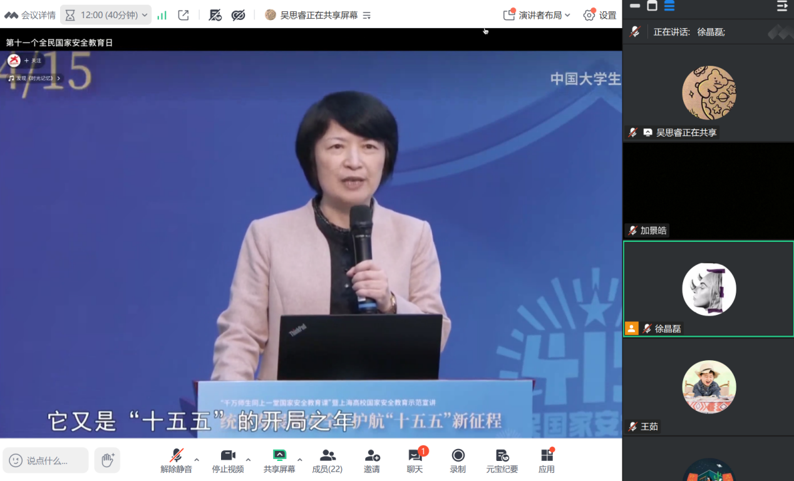The image size is (794, 481).
Task: Click the emoji smiley icon in the chat box
Action: point(16,460)
